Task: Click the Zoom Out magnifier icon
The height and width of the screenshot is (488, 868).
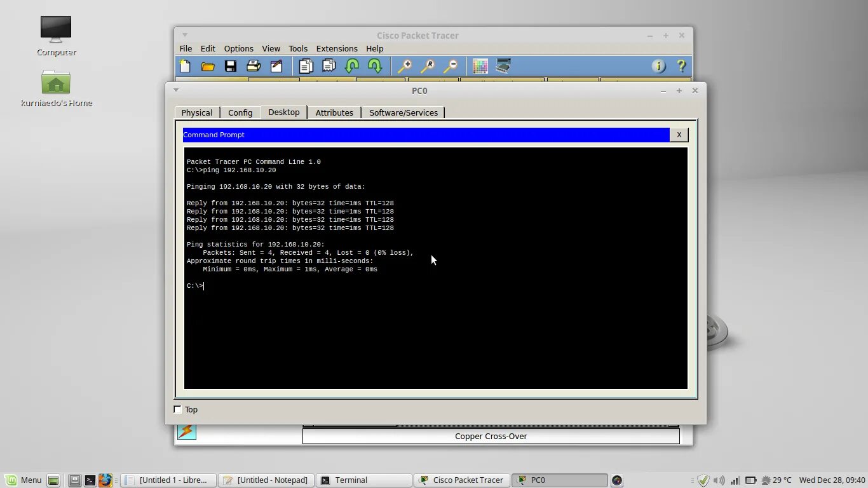Action: (451, 66)
